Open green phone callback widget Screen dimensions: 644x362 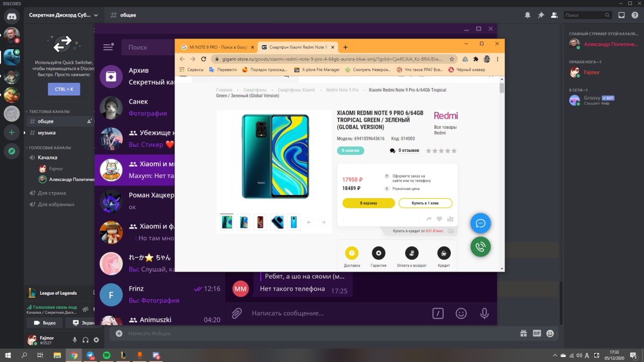(480, 246)
